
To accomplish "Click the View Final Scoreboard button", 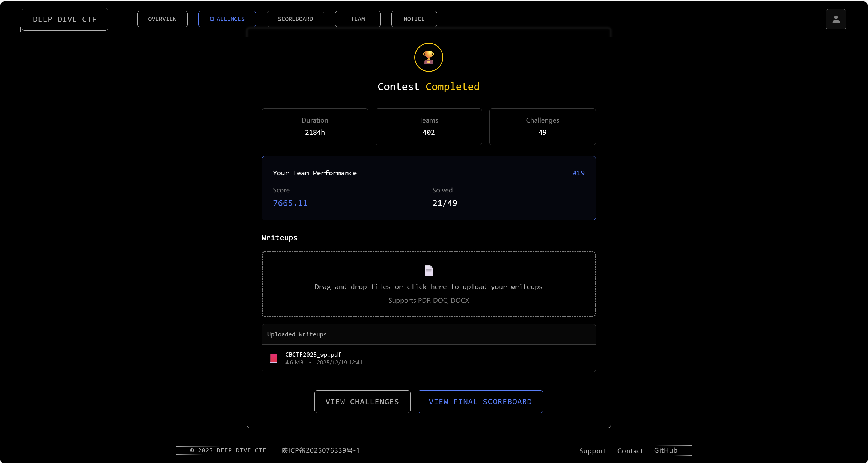I will (480, 402).
